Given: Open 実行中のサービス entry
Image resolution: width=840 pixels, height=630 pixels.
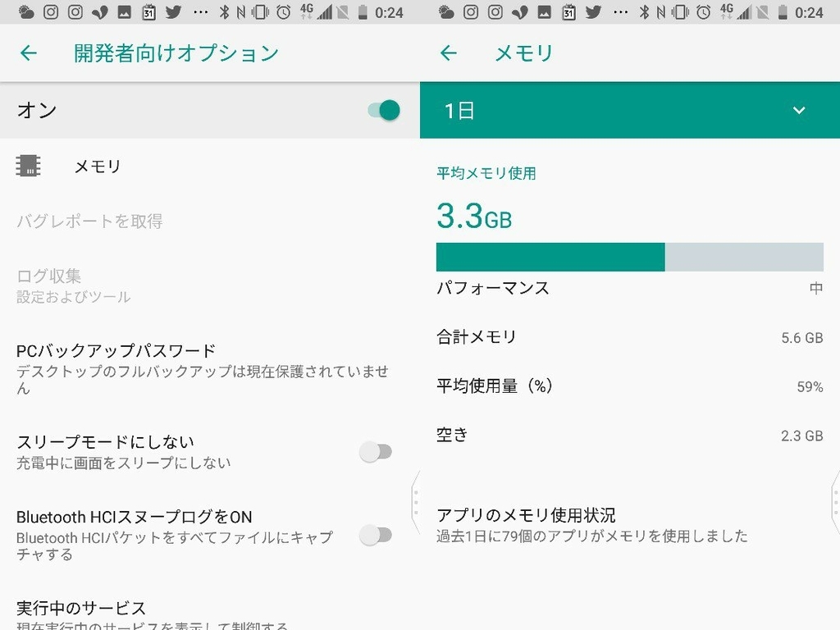Looking at the screenshot, I should (210, 614).
